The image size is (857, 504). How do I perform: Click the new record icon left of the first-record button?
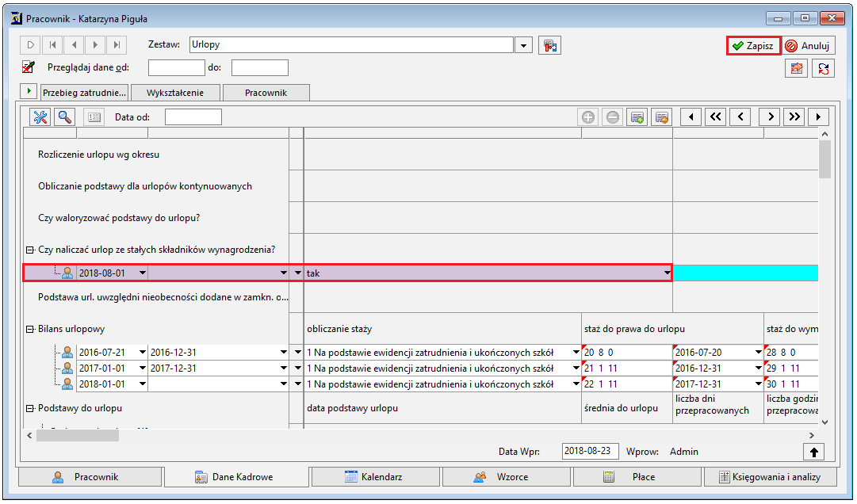31,45
